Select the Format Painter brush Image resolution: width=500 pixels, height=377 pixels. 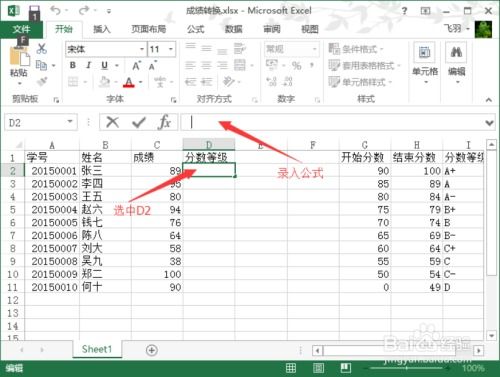pos(42,81)
